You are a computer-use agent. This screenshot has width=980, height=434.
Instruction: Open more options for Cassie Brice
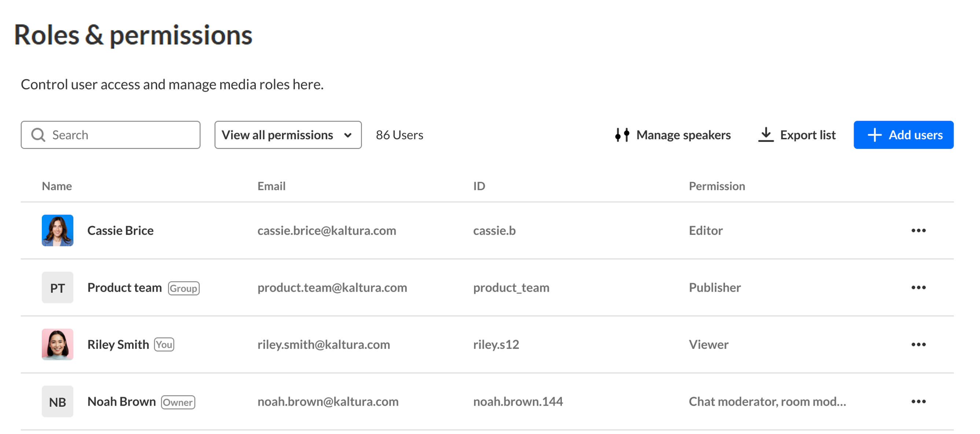point(918,231)
